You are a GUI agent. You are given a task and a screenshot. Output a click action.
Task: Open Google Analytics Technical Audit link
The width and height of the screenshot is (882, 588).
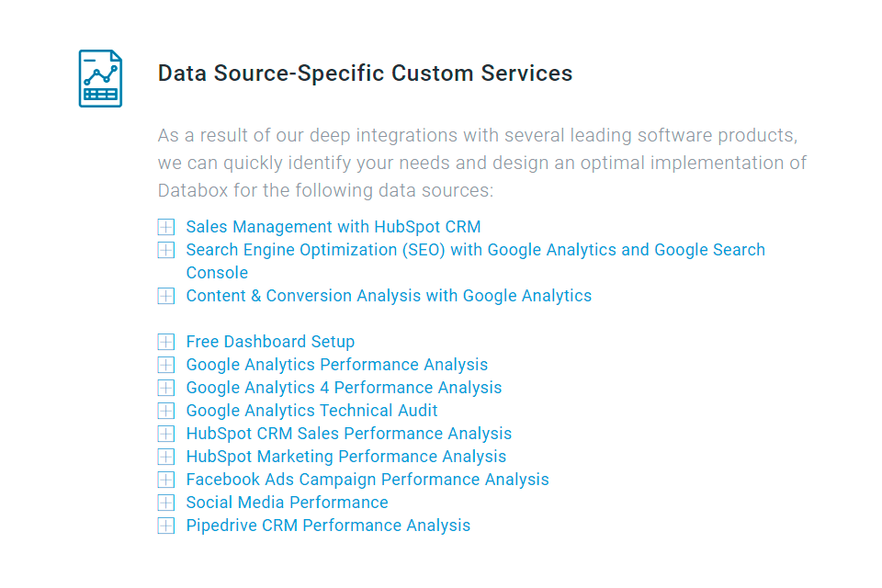click(311, 411)
